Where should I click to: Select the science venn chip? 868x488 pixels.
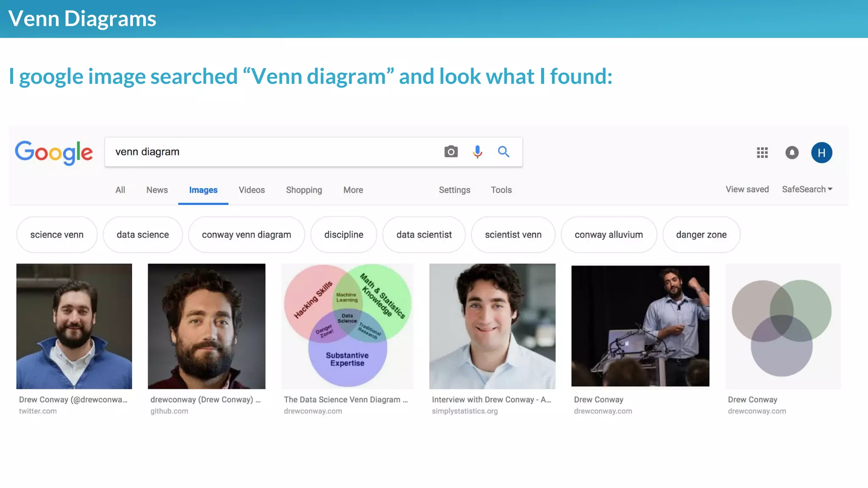[x=57, y=235]
